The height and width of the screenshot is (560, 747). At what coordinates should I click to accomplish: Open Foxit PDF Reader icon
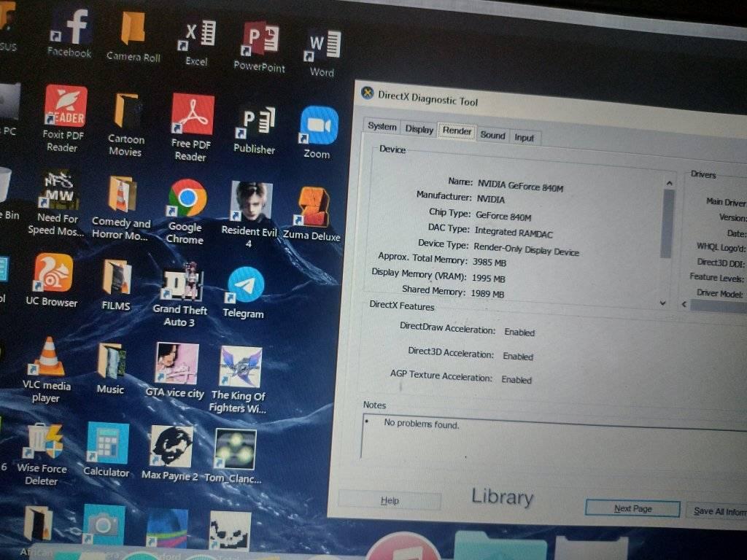pos(64,119)
